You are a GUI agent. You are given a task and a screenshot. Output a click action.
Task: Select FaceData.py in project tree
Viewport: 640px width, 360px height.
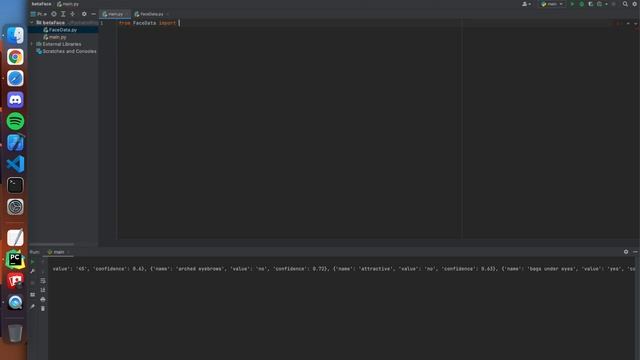[63, 30]
